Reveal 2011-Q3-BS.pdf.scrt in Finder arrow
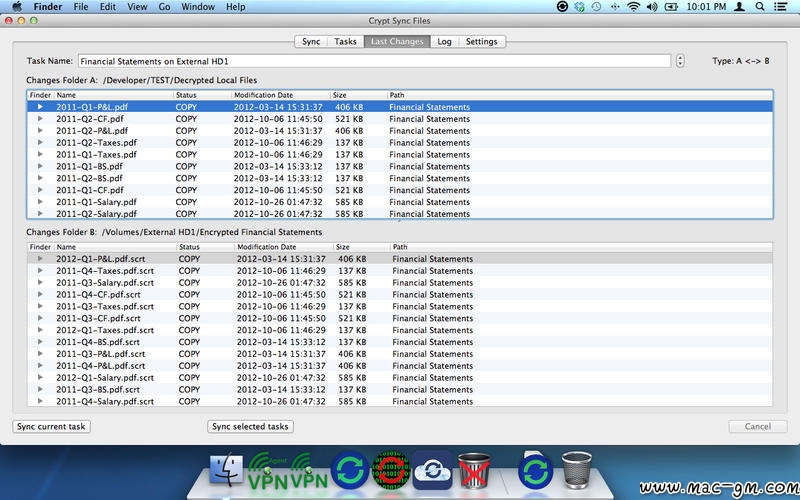800x500 pixels. point(40,389)
